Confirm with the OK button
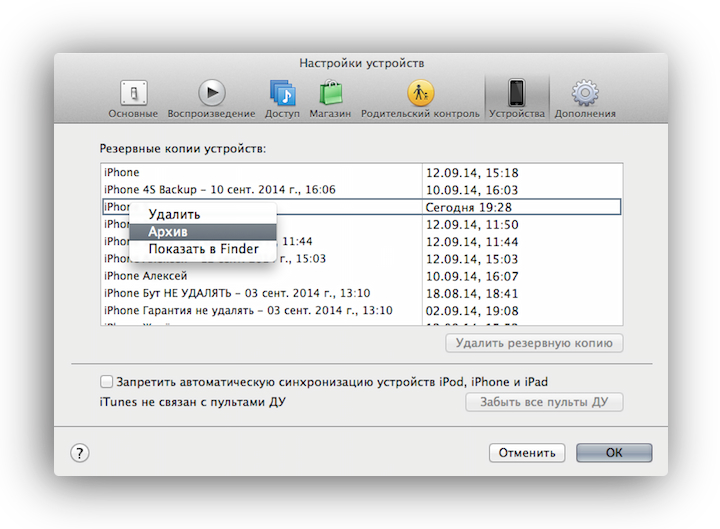720x529 pixels. [614, 453]
